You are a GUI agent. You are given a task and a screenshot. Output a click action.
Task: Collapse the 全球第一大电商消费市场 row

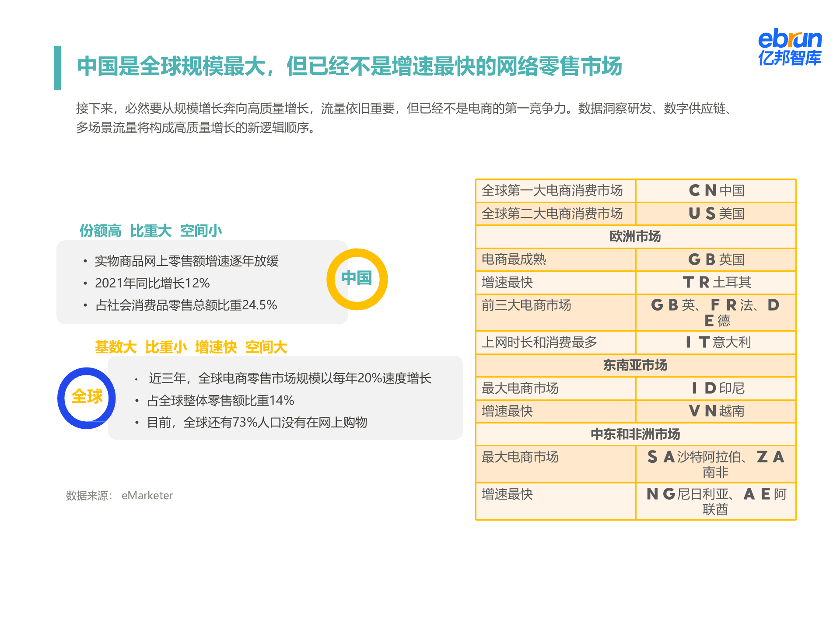[x=553, y=190]
